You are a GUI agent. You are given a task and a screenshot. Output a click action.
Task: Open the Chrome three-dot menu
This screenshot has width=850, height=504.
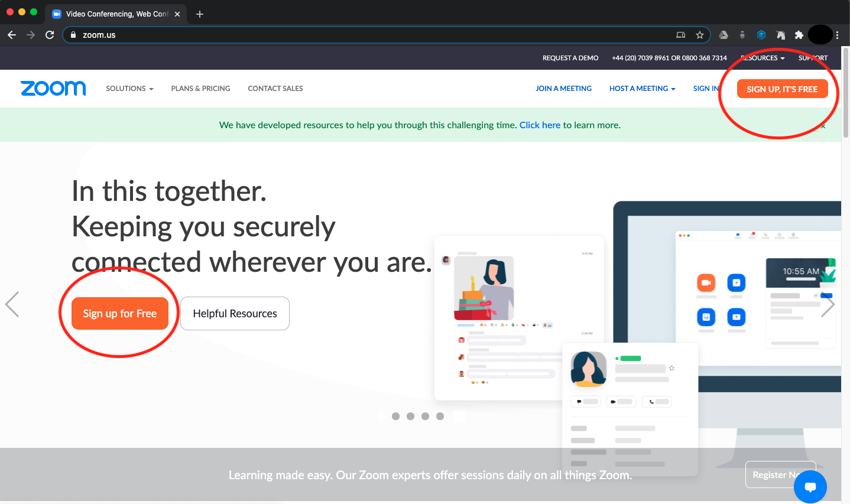click(x=837, y=35)
